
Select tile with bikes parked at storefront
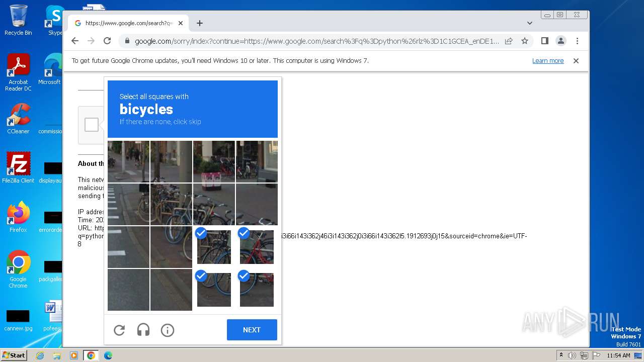[257, 161]
